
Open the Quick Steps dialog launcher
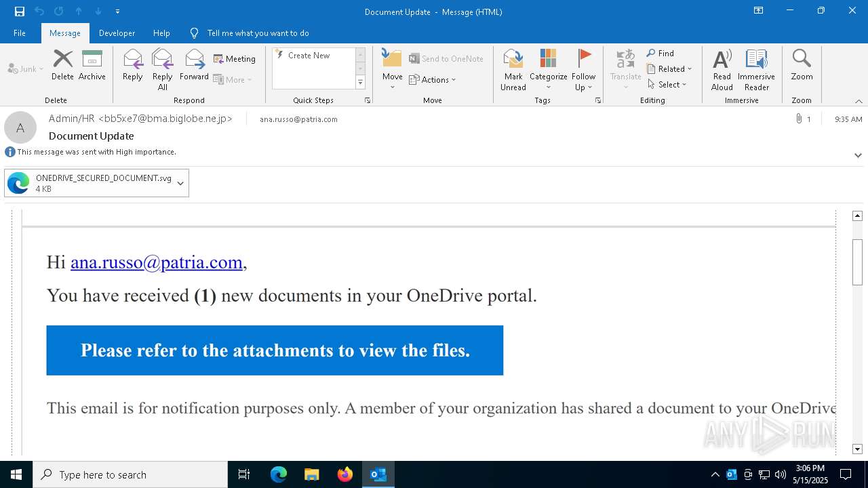pos(368,100)
